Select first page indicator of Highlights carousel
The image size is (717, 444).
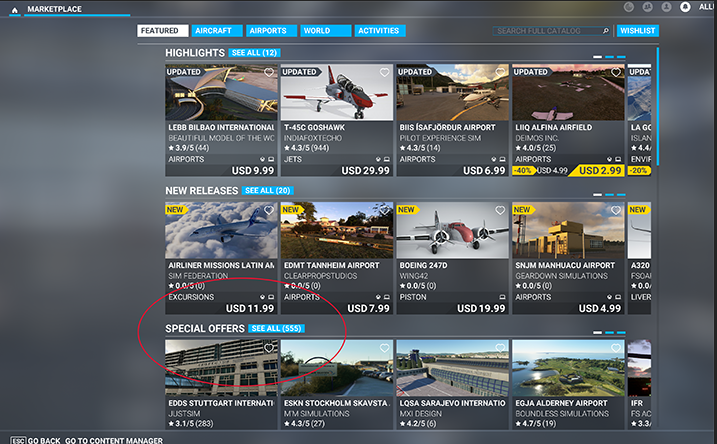(x=597, y=57)
